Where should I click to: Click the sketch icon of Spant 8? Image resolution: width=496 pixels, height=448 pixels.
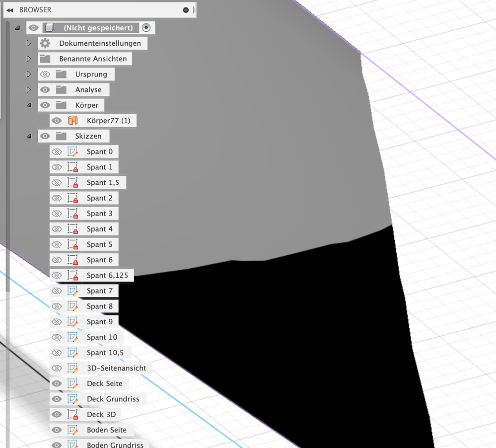point(73,306)
